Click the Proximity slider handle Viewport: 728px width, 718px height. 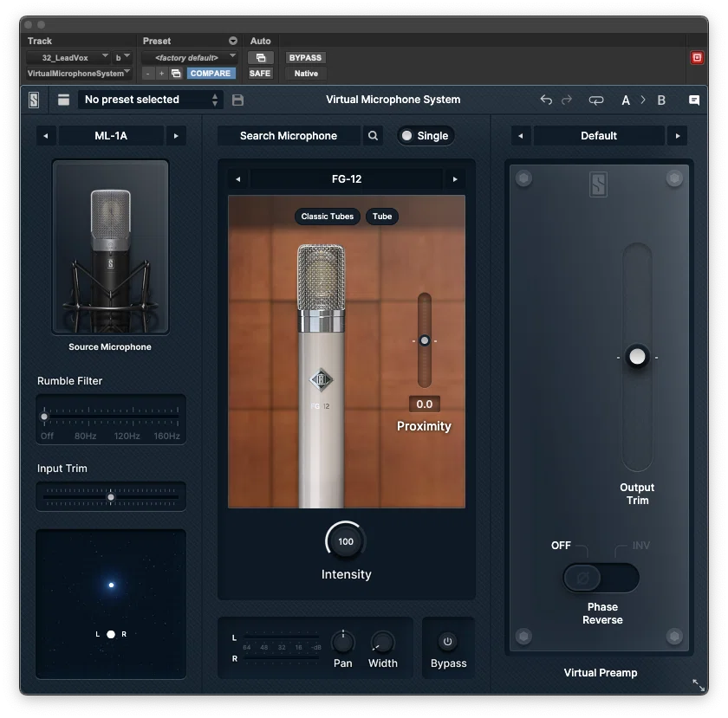(425, 340)
